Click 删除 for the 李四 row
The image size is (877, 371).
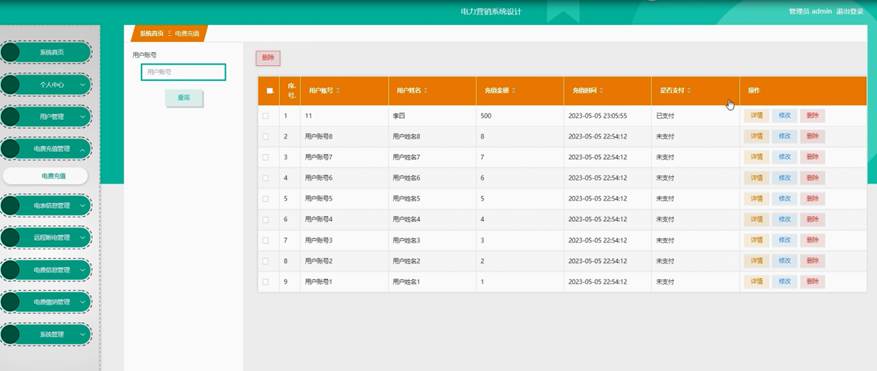(813, 116)
